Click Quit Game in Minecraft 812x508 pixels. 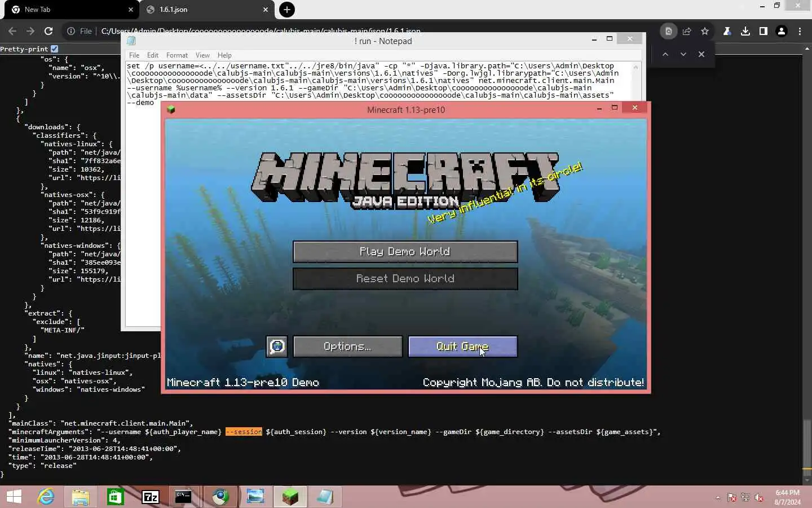462,347
